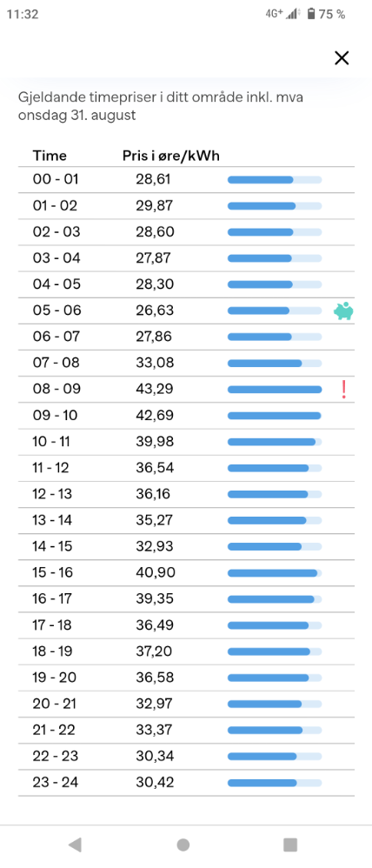Tap the 26,63 price value
372x868 pixels.
coord(155,310)
